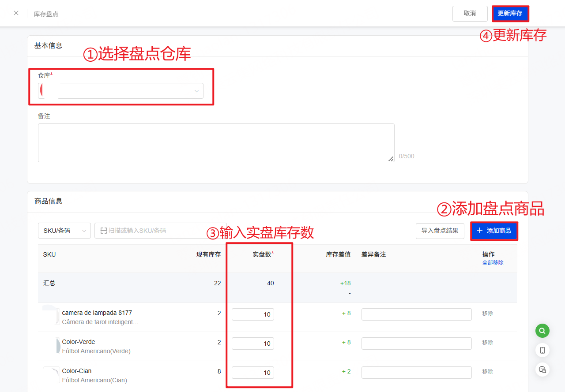Screen dimensions: 565x392
Task: Close the inventory count page with X icon
Action: [x=16, y=13]
